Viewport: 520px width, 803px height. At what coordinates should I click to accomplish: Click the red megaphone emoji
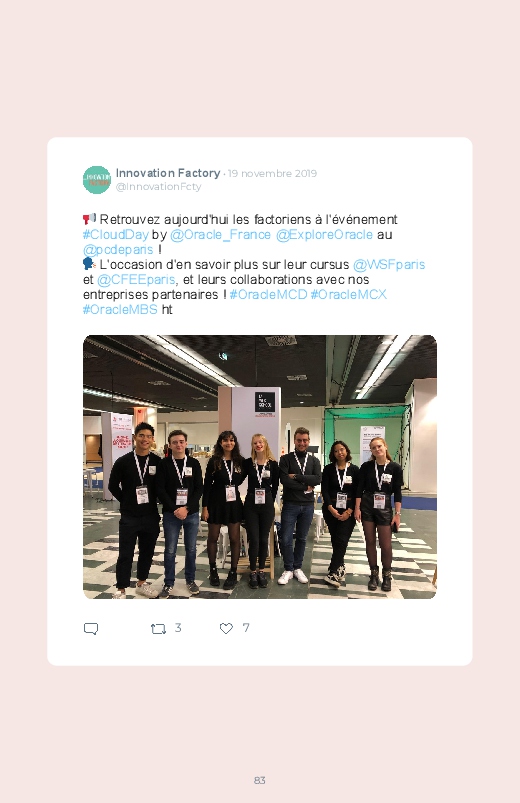point(89,219)
